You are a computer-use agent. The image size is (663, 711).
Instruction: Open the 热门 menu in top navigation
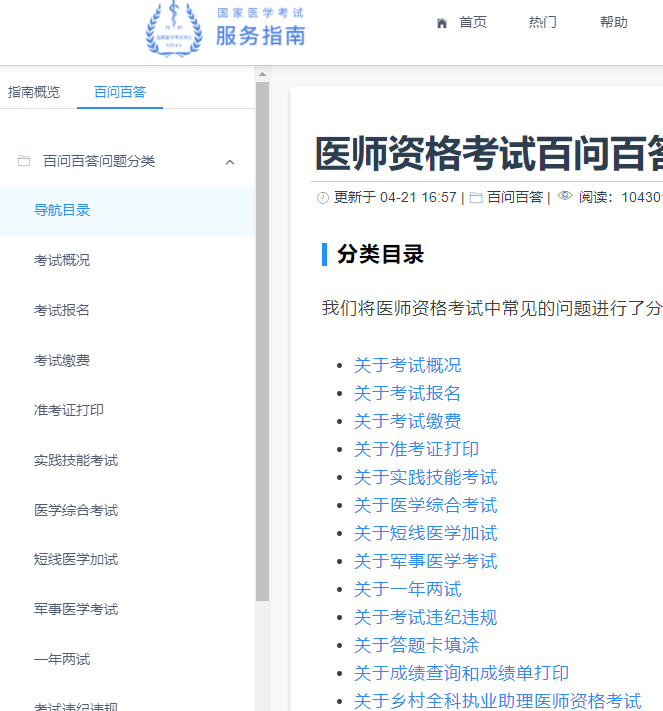tap(543, 23)
